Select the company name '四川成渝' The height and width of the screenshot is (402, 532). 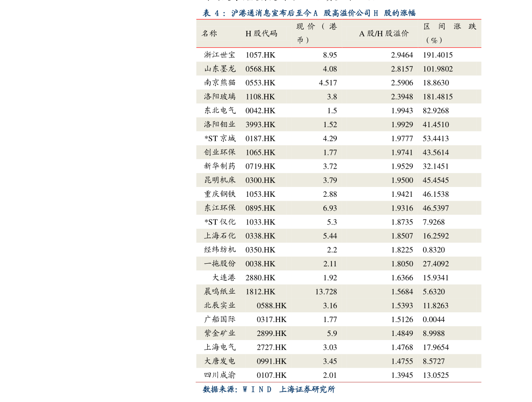(219, 375)
